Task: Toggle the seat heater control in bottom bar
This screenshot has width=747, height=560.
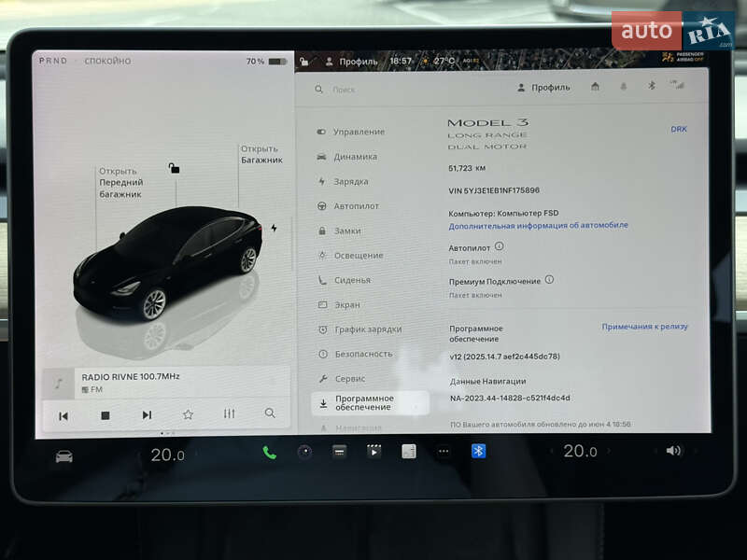Action: pyautogui.click(x=407, y=451)
